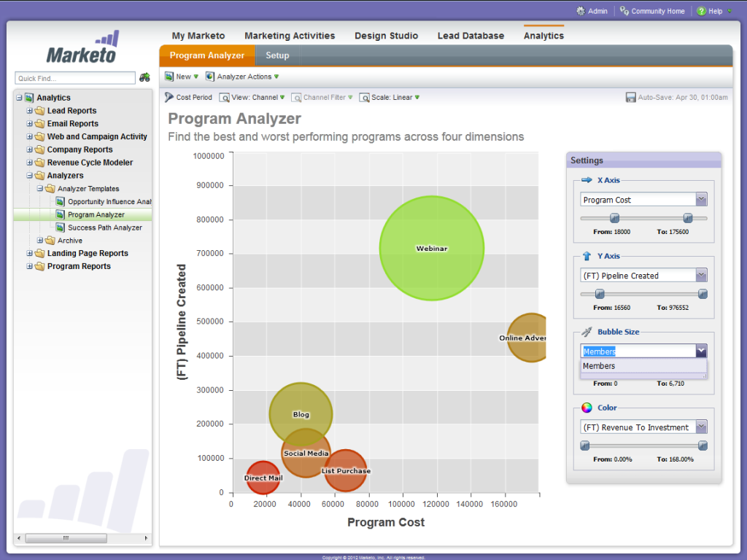
Task: Open the My Marketo tab
Action: [x=198, y=36]
